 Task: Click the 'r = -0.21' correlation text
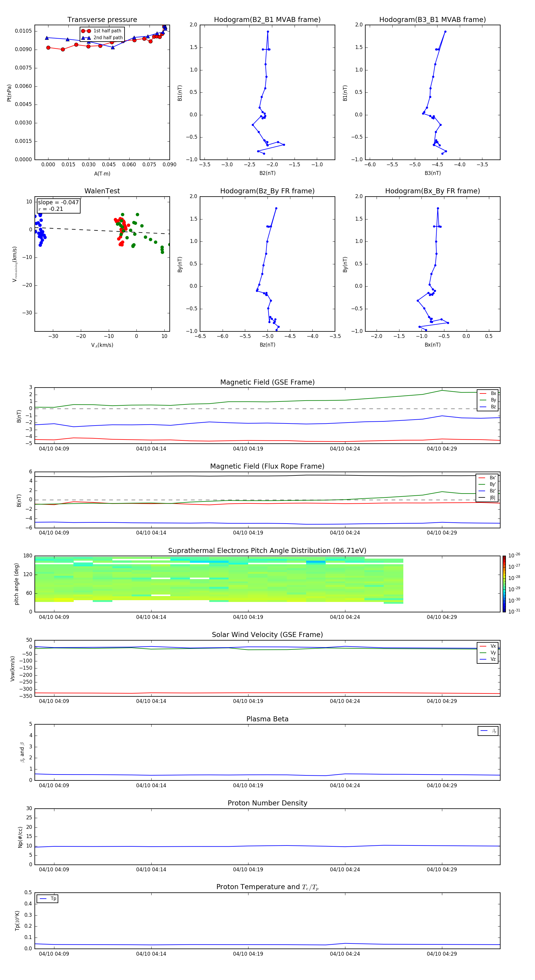51,209
